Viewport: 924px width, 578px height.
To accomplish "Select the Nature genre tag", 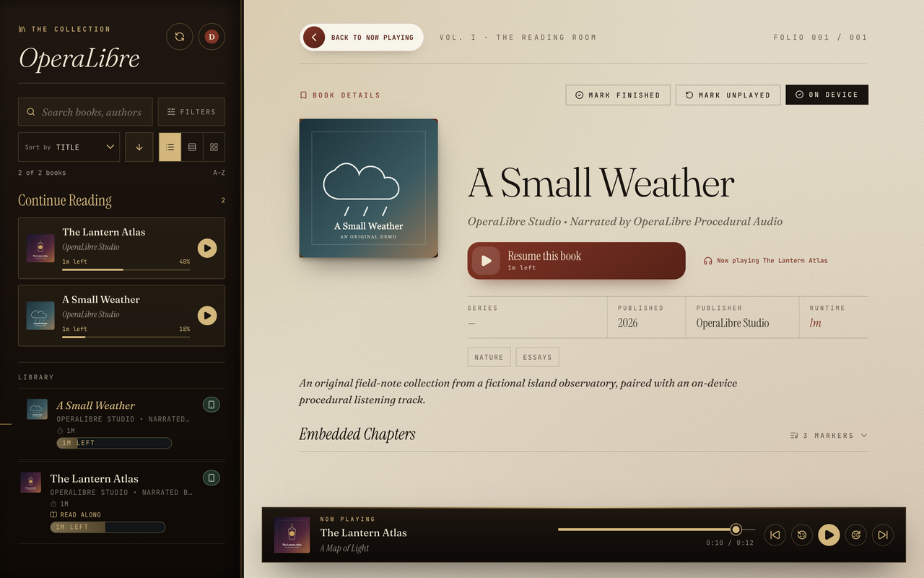I will [x=489, y=357].
